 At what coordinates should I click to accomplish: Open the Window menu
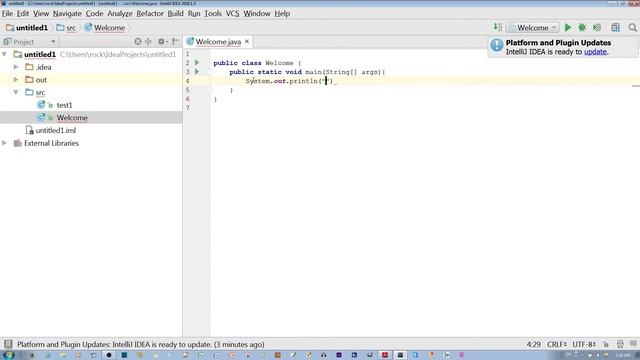257,13
